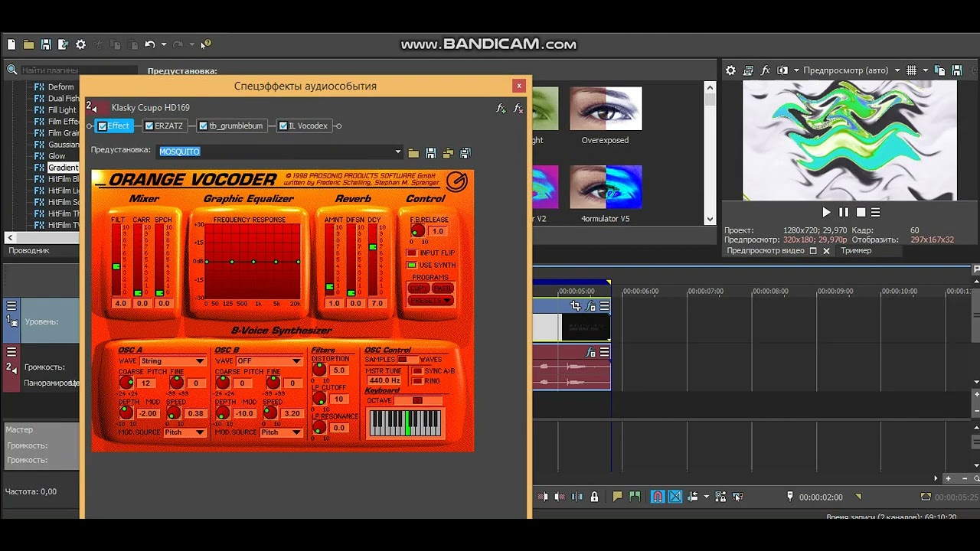The width and height of the screenshot is (980, 551).
Task: Click the video preview FX icon
Action: (x=766, y=70)
